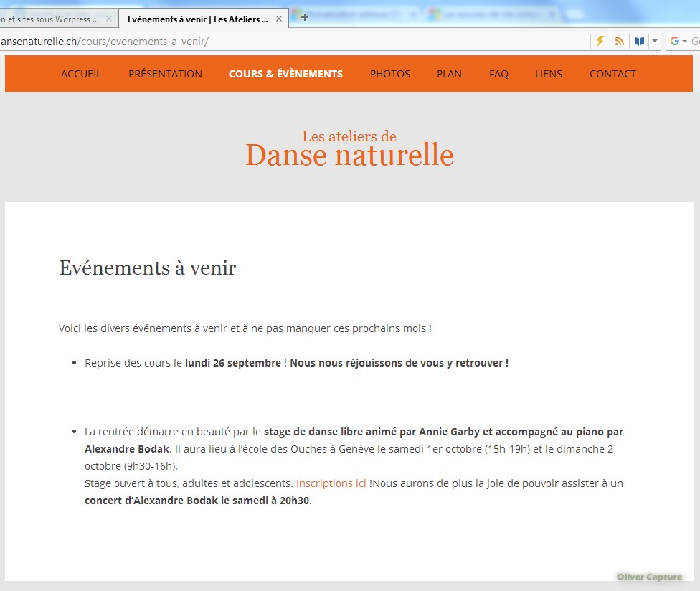The width and height of the screenshot is (700, 591).
Task: Click the 'Danse naturelle' site logo title
Action: pos(349,156)
